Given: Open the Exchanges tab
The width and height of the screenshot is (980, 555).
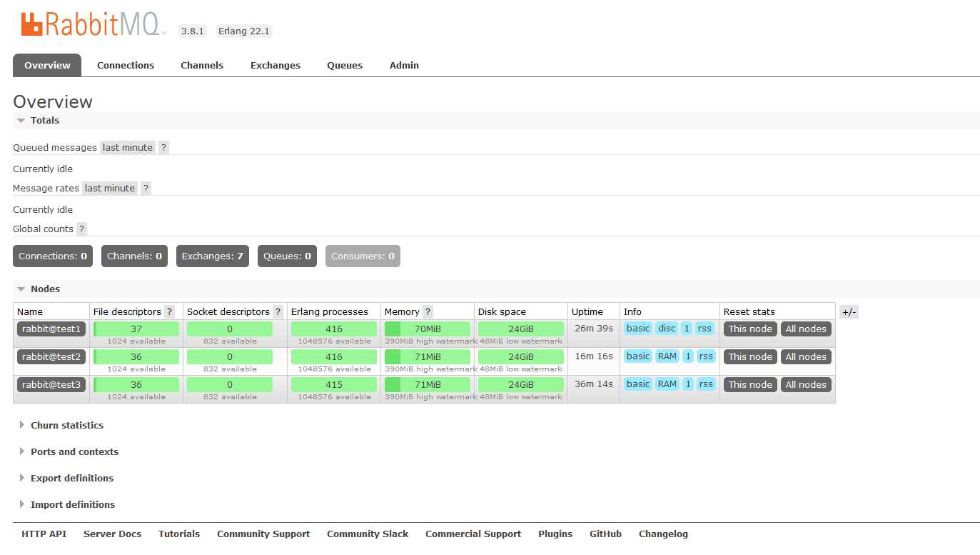Looking at the screenshot, I should click(276, 65).
